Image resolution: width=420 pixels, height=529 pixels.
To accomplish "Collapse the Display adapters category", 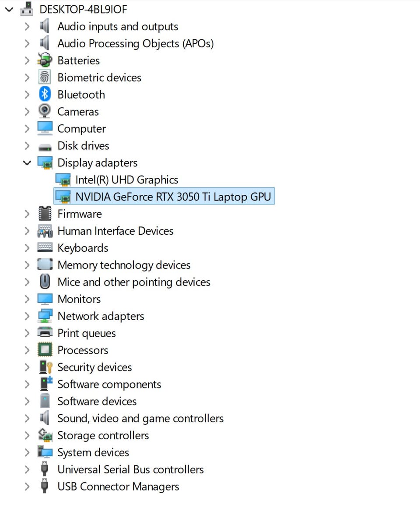I will (x=27, y=162).
